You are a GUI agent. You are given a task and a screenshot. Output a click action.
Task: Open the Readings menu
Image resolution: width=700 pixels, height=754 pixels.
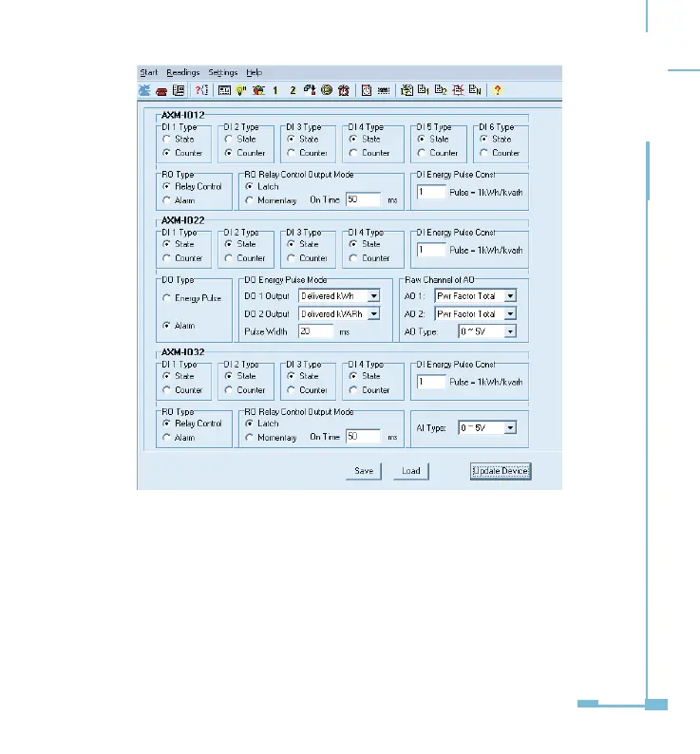[182, 72]
